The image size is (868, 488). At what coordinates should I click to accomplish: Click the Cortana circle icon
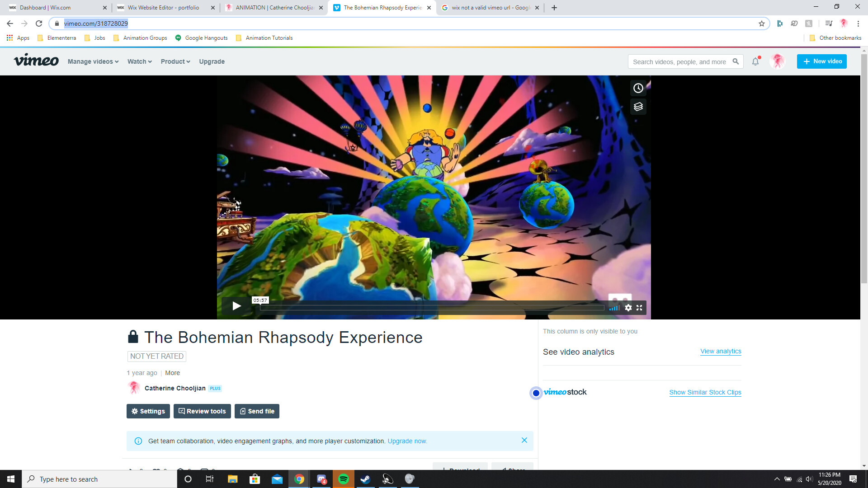click(x=188, y=479)
